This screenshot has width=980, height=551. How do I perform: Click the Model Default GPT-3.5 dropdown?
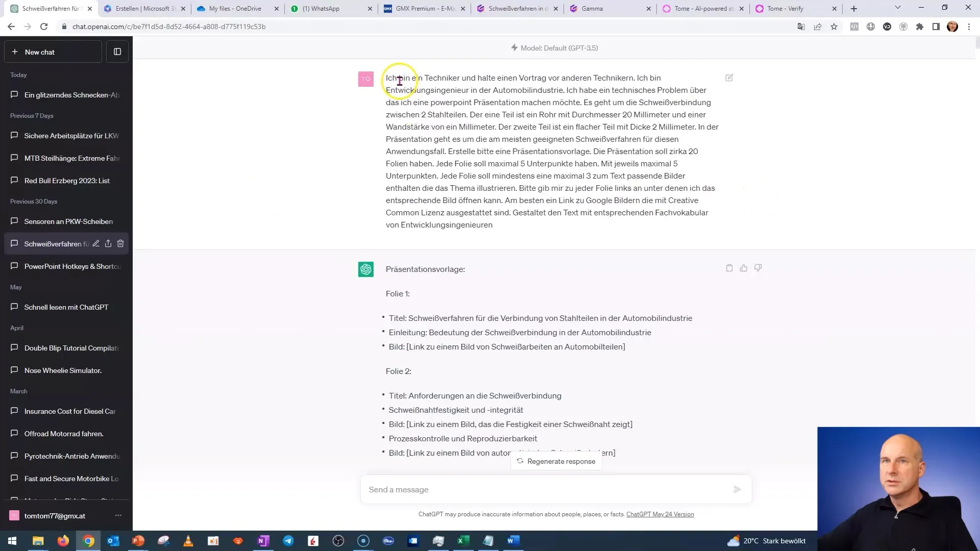559,48
